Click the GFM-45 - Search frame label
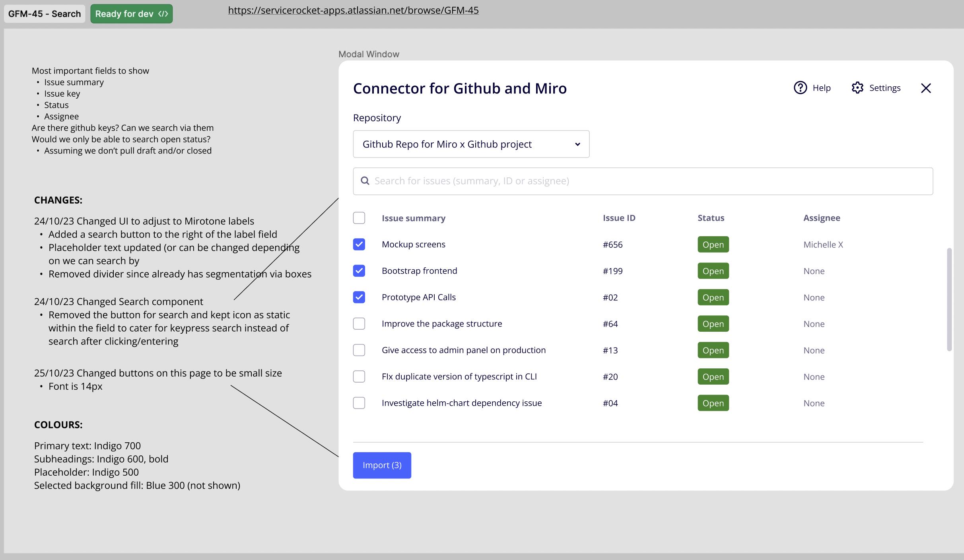Screen dimensions: 964x560 45,14
